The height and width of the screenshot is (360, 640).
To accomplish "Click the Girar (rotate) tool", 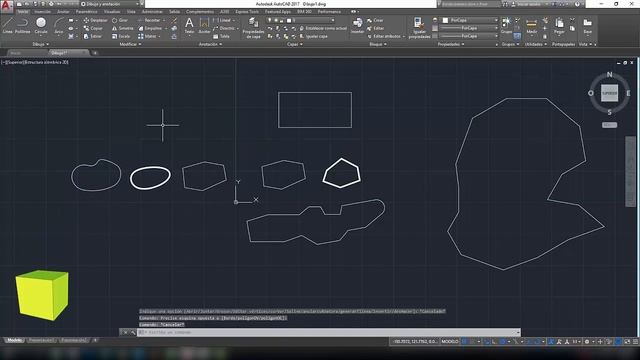I will tap(120, 20).
